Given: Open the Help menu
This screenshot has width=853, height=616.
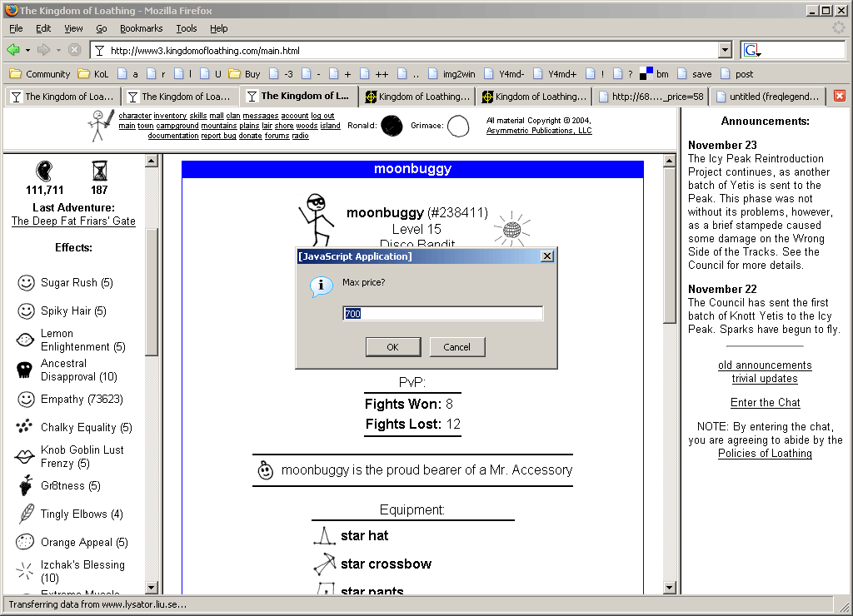Looking at the screenshot, I should 219,28.
